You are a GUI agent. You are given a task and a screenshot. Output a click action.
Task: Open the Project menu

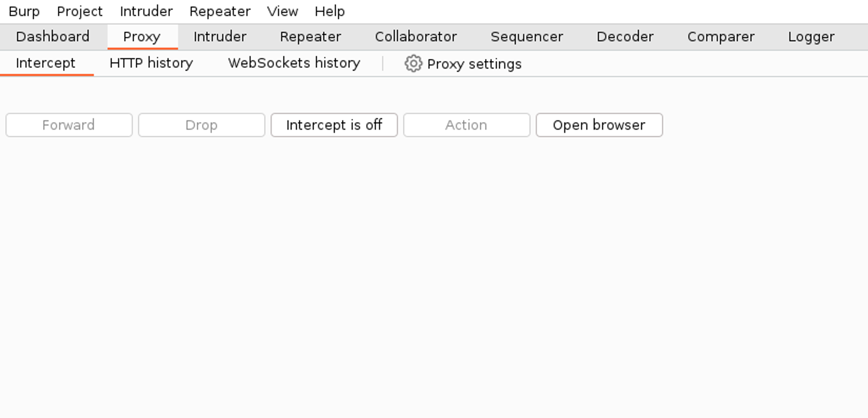point(80,11)
